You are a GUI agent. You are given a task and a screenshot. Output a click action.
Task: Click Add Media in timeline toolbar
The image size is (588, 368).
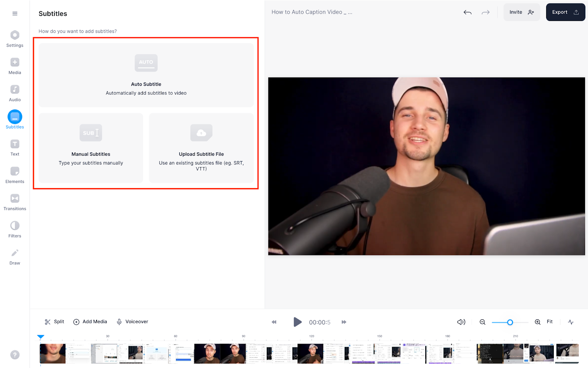click(x=90, y=322)
